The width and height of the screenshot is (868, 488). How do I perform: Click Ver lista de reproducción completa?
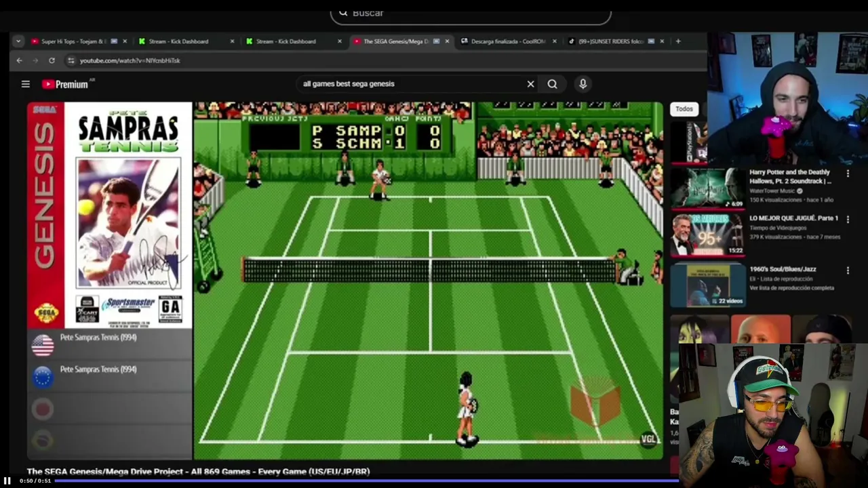[x=791, y=288]
